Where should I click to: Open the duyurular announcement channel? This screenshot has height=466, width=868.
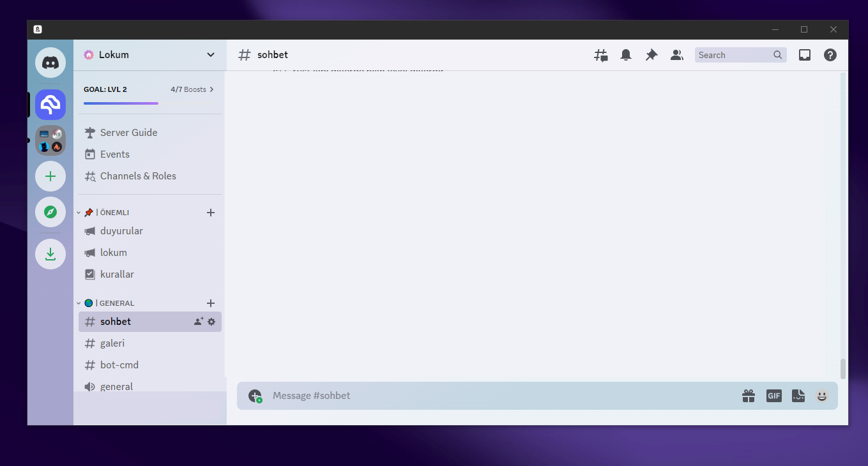tap(150, 231)
